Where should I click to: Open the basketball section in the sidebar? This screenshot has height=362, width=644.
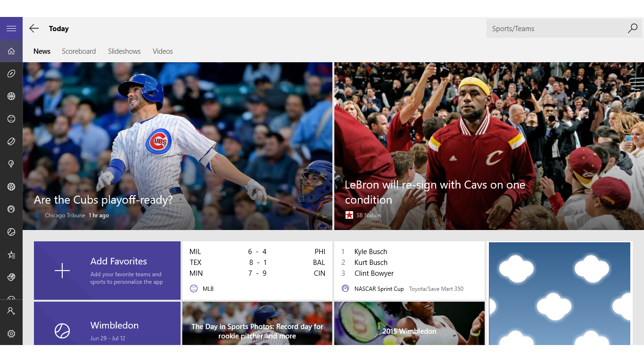point(11,96)
